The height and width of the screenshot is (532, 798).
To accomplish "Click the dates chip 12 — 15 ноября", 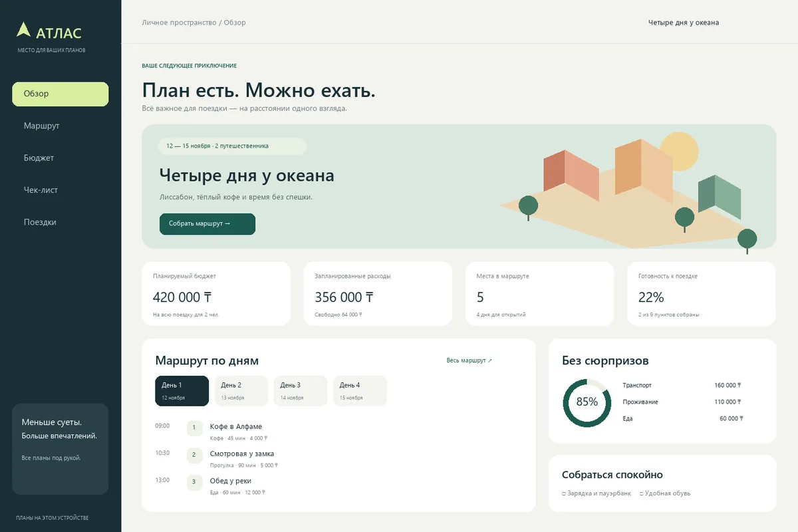I will tap(233, 146).
